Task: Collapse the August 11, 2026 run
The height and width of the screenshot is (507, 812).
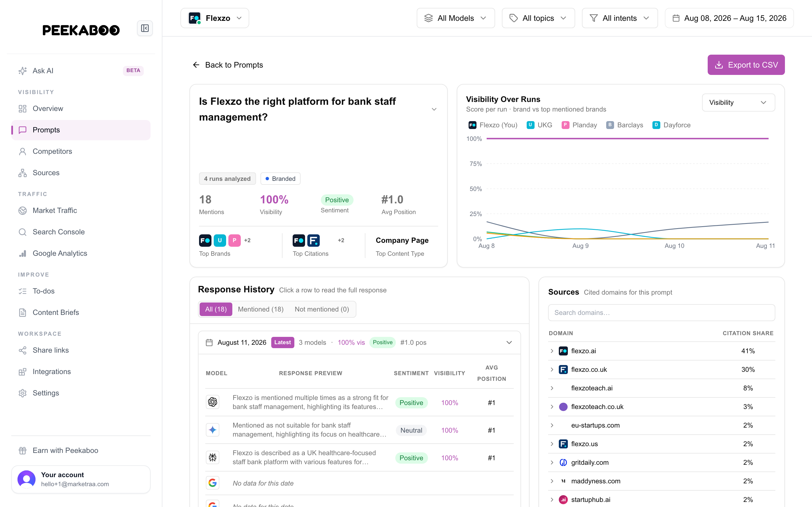Action: pyautogui.click(x=509, y=342)
